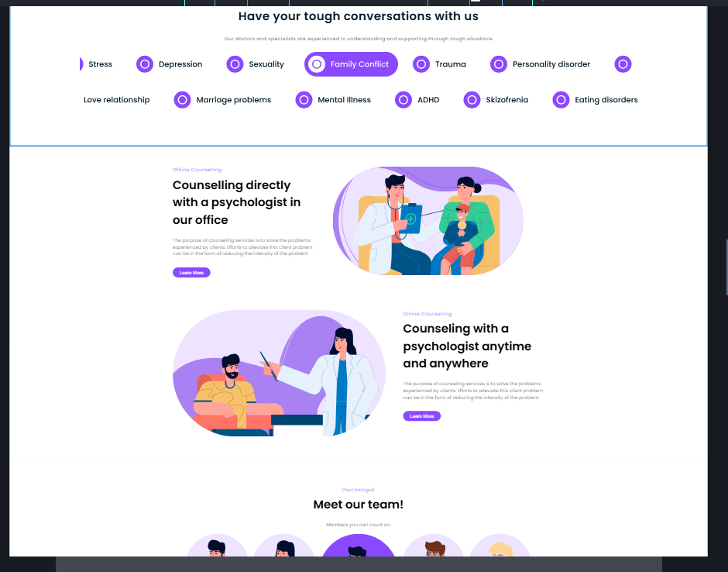728x572 pixels.
Task: Click Learn More under Offline Counselling
Action: click(x=191, y=273)
